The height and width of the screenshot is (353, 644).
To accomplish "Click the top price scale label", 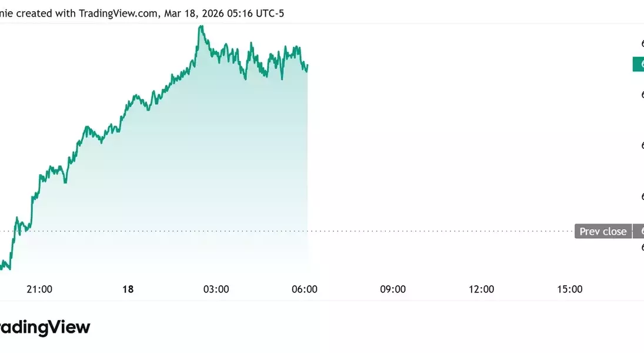I will [x=642, y=43].
